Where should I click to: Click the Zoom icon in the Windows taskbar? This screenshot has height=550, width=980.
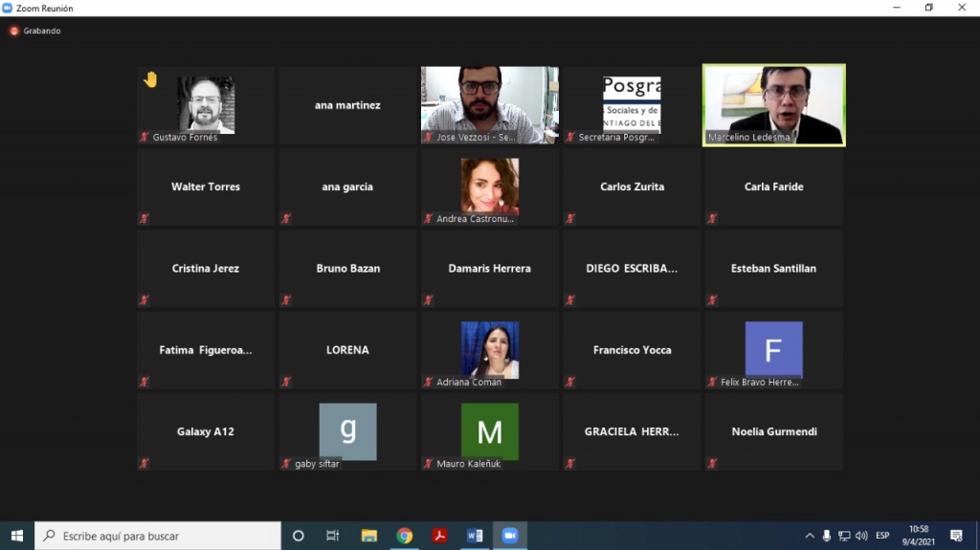pyautogui.click(x=510, y=536)
